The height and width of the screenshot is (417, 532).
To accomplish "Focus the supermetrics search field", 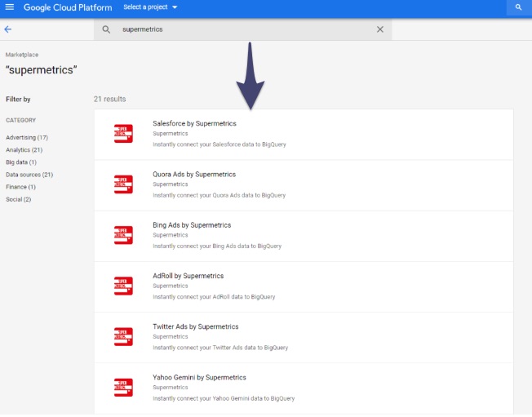I will click(243, 29).
